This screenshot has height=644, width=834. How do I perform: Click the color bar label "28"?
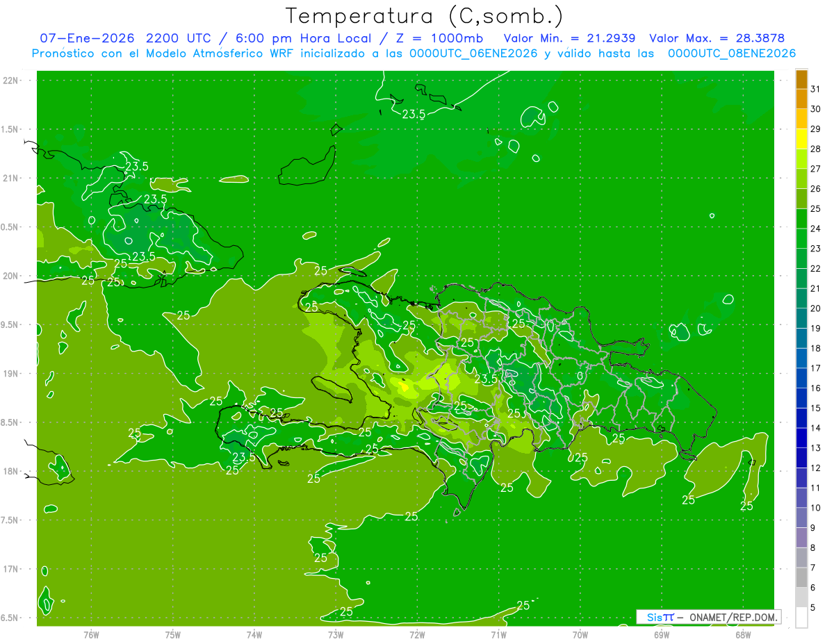coord(816,149)
